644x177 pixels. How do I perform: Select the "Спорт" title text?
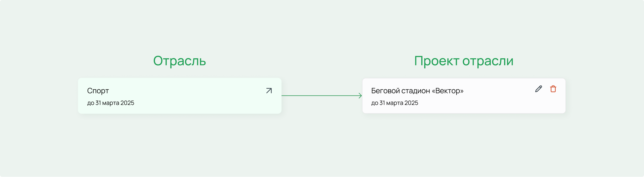click(98, 91)
